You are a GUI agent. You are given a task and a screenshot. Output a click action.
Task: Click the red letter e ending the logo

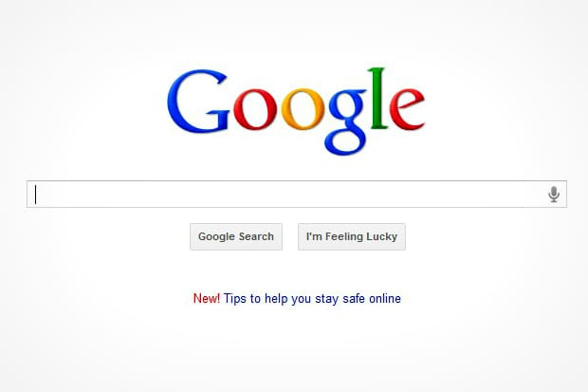coord(407,109)
